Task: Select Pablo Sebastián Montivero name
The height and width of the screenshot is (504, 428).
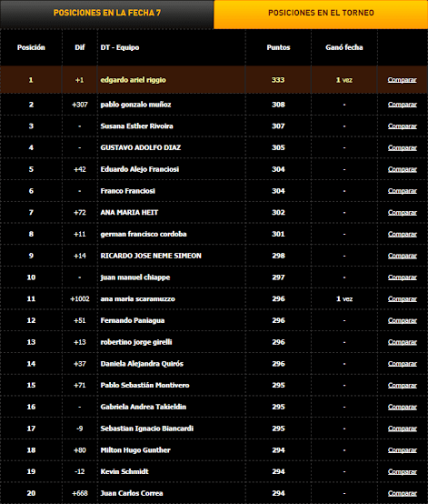Action: coord(144,385)
